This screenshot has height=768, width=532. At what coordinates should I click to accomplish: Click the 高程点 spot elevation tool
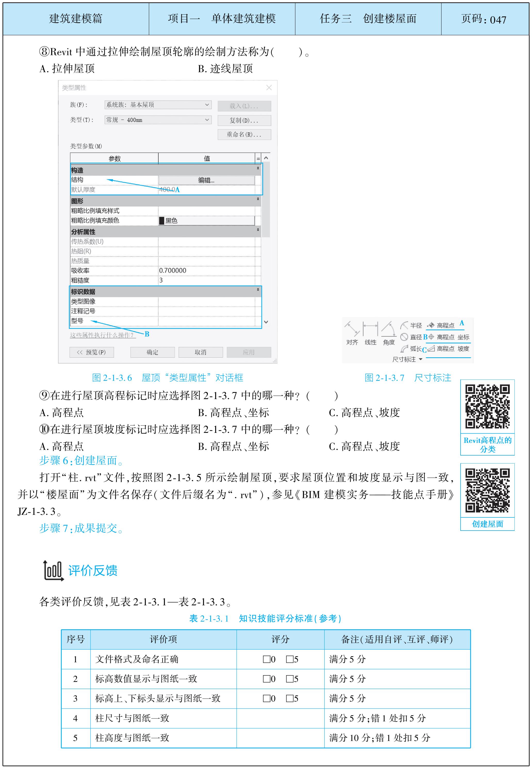tap(441, 325)
